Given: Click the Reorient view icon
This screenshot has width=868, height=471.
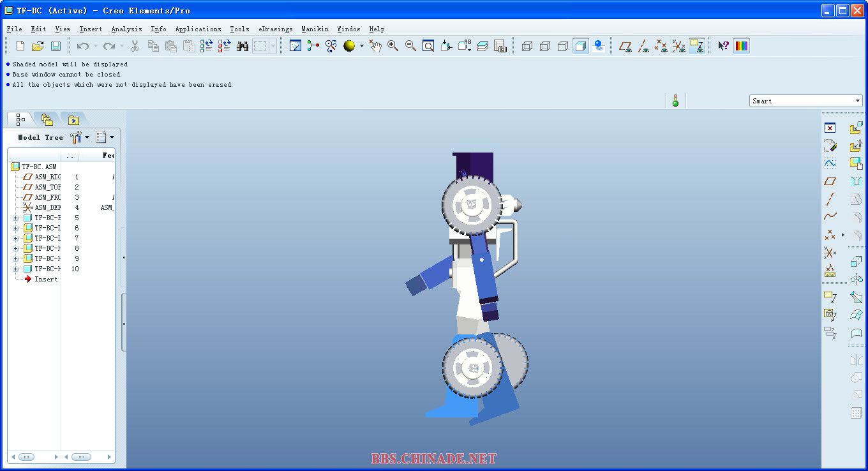Looking at the screenshot, I should point(447,46).
